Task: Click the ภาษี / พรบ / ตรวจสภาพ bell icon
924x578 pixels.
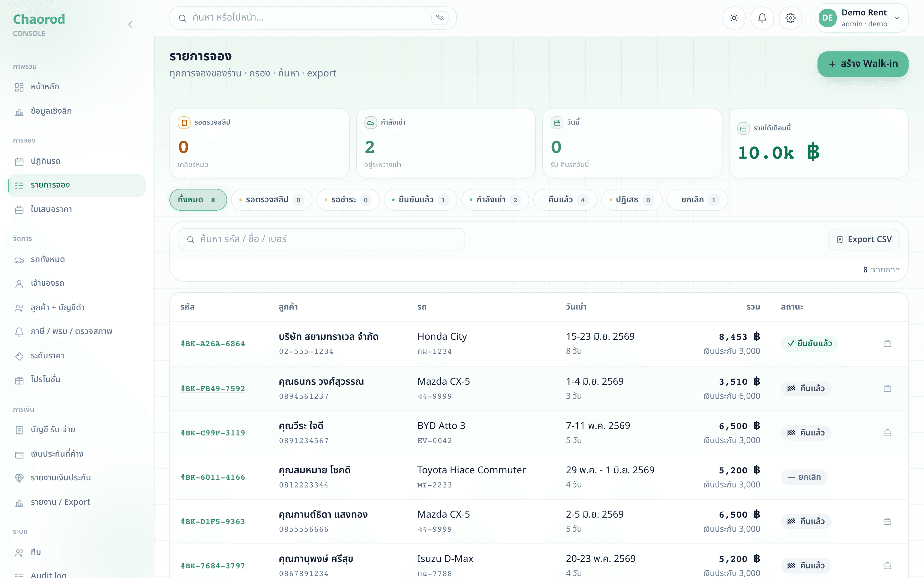Action: (19, 331)
